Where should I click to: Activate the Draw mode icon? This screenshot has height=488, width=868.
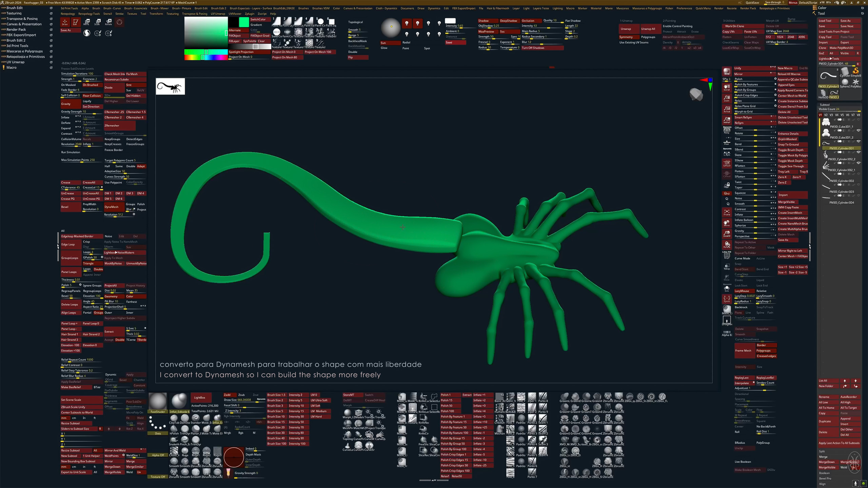65,22
